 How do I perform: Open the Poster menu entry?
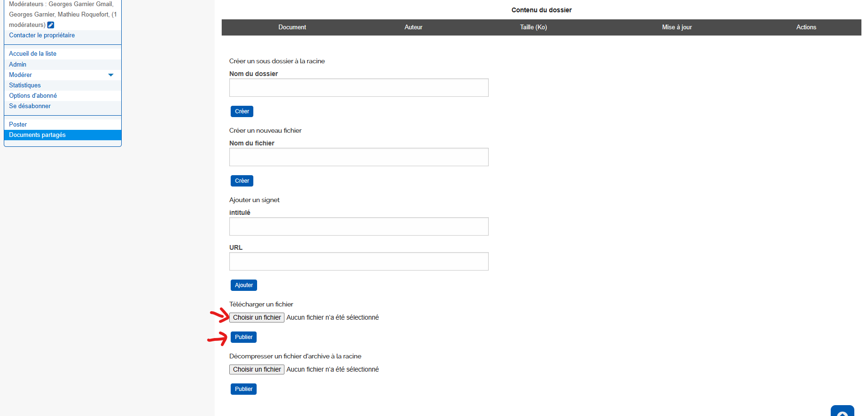click(x=18, y=125)
